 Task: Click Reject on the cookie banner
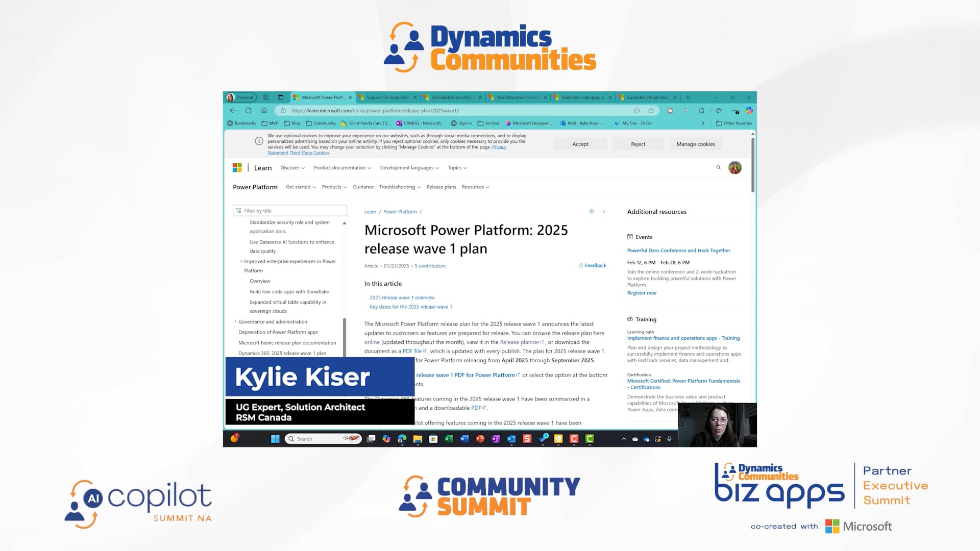tap(638, 144)
